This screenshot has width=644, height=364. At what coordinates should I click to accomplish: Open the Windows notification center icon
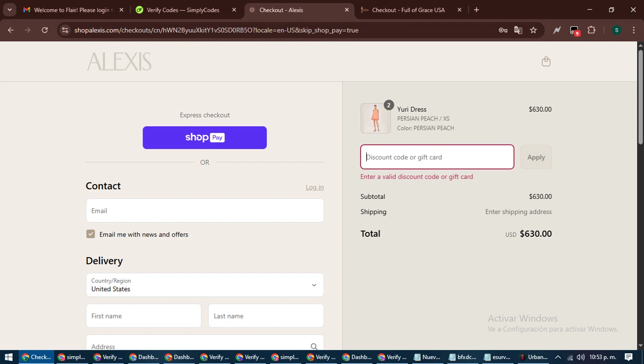[629, 357]
